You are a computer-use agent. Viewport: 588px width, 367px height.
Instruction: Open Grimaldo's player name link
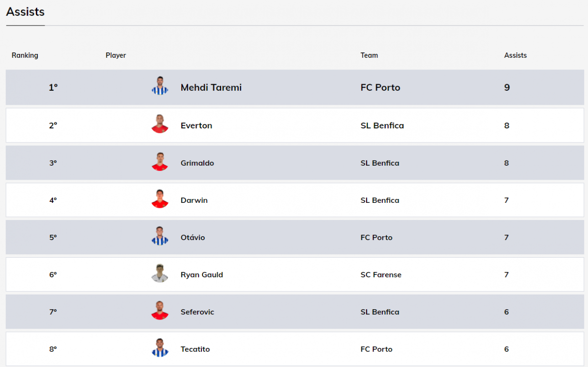point(197,163)
